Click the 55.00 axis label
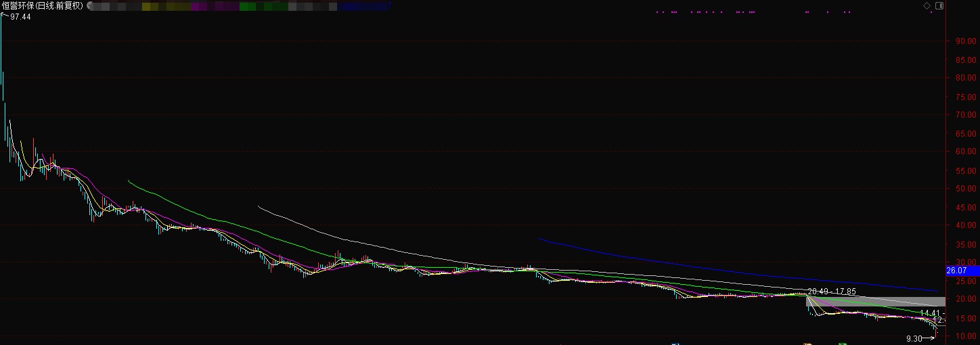 [x=965, y=170]
